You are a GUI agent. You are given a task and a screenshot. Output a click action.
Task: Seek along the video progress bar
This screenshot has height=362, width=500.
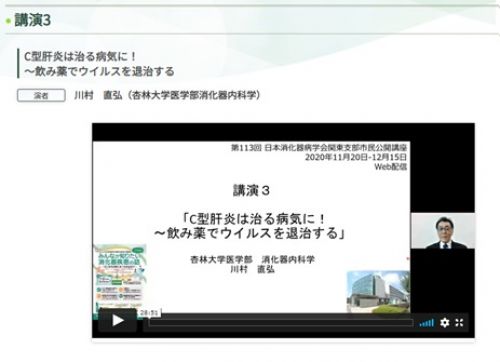[x=281, y=323]
